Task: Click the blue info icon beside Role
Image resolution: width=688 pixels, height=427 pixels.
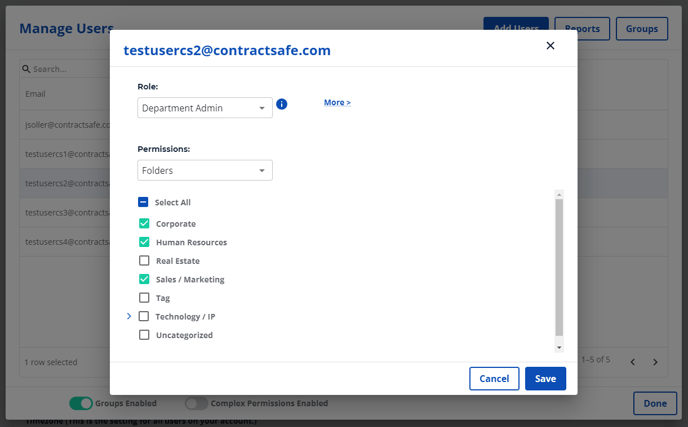Action: pyautogui.click(x=282, y=104)
